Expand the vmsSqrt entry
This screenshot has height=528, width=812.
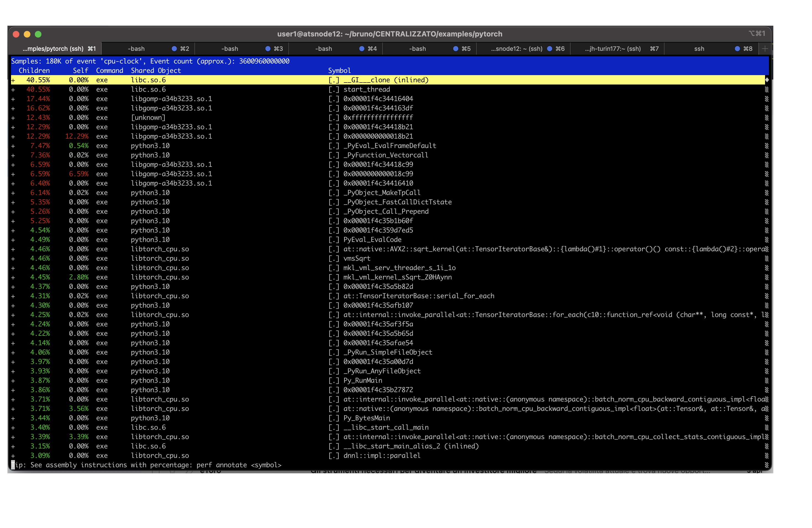click(x=13, y=258)
